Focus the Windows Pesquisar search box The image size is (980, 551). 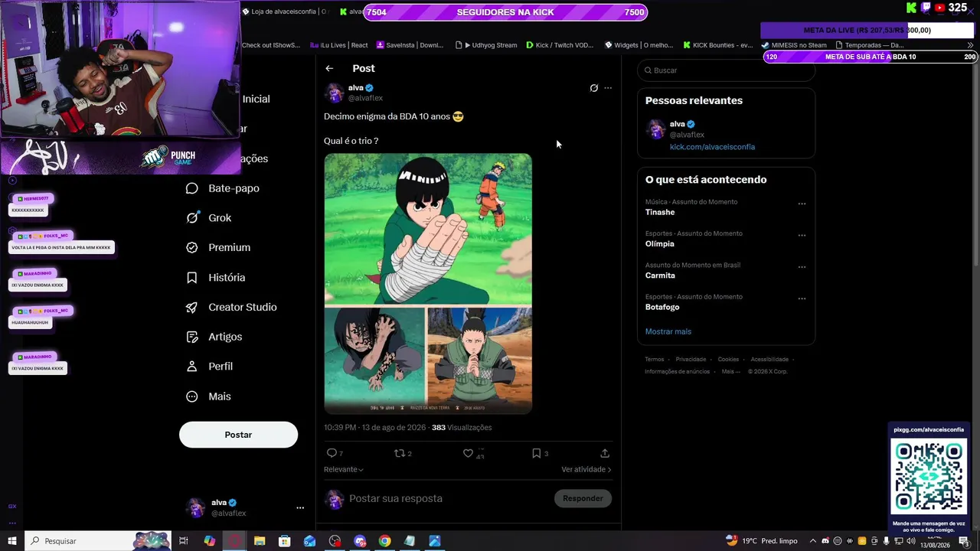pos(98,541)
